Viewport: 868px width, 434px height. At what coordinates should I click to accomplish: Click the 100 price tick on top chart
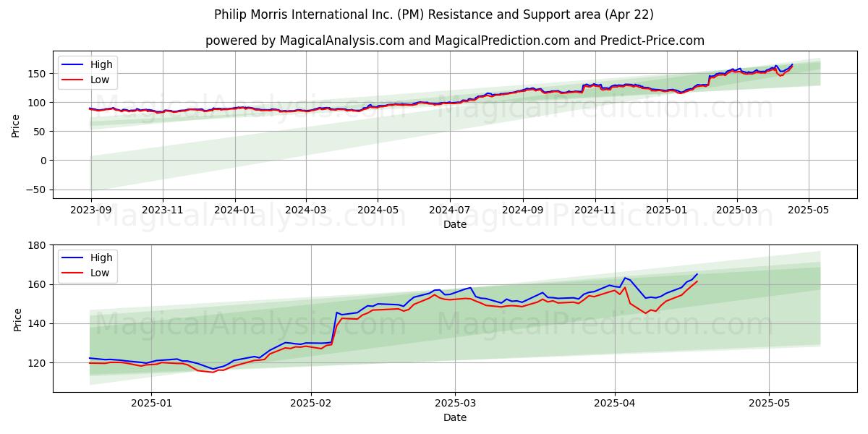(38, 103)
